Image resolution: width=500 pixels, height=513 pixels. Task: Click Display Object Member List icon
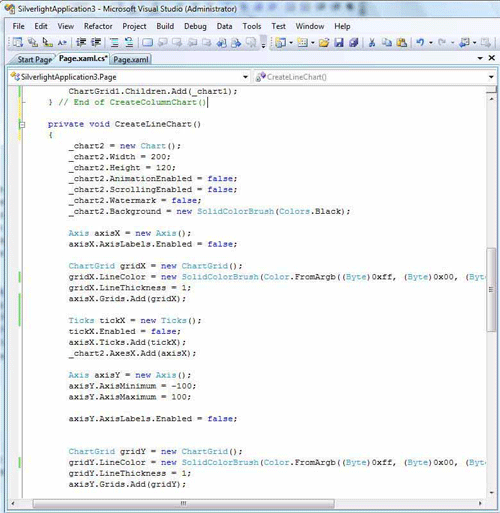tap(18, 42)
